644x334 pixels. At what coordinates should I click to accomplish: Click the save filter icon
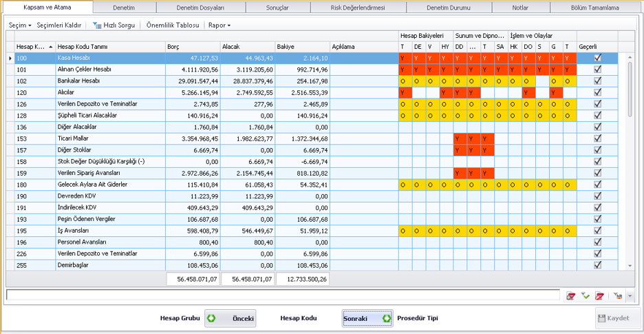[618, 296]
